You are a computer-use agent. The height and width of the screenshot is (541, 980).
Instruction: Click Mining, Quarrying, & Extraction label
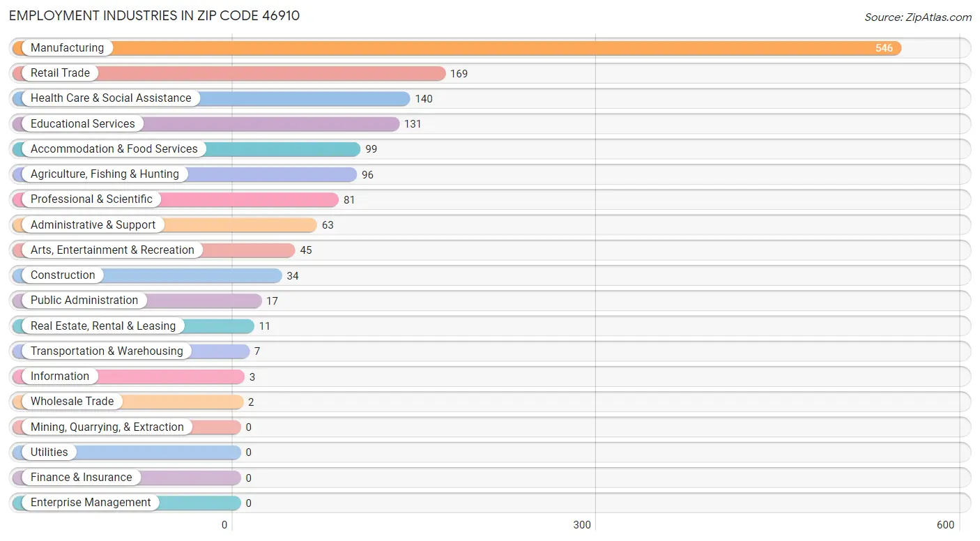[107, 427]
